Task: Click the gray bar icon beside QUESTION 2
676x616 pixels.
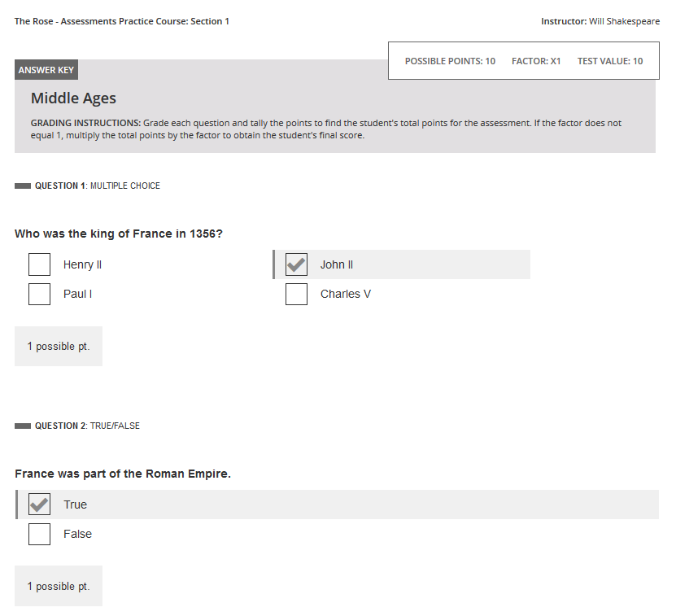Action: click(x=23, y=425)
